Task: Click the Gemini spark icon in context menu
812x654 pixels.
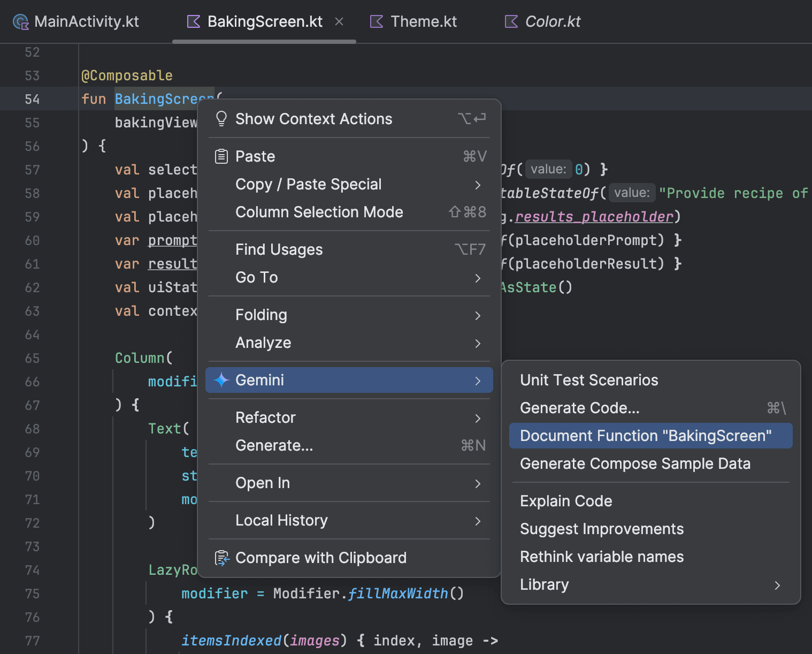Action: click(x=221, y=380)
